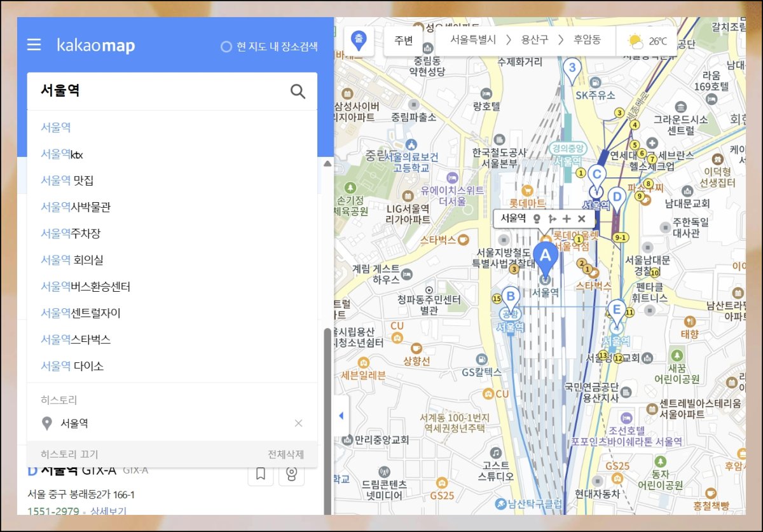Image resolution: width=763 pixels, height=532 pixels.
Task: Open the 서울특별시 region dropdown
Action: pyautogui.click(x=474, y=40)
